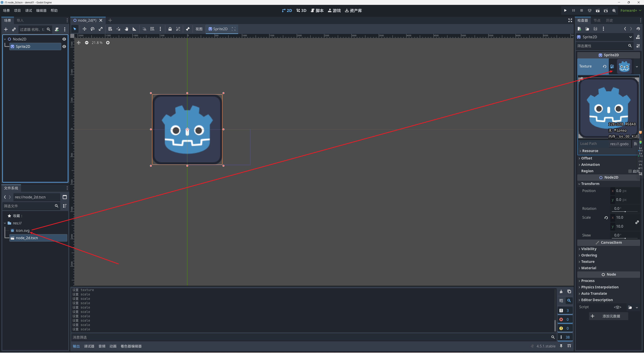Image resolution: width=644 pixels, height=353 pixels.
Task: Switch to the 节点 tab
Action: tap(597, 20)
